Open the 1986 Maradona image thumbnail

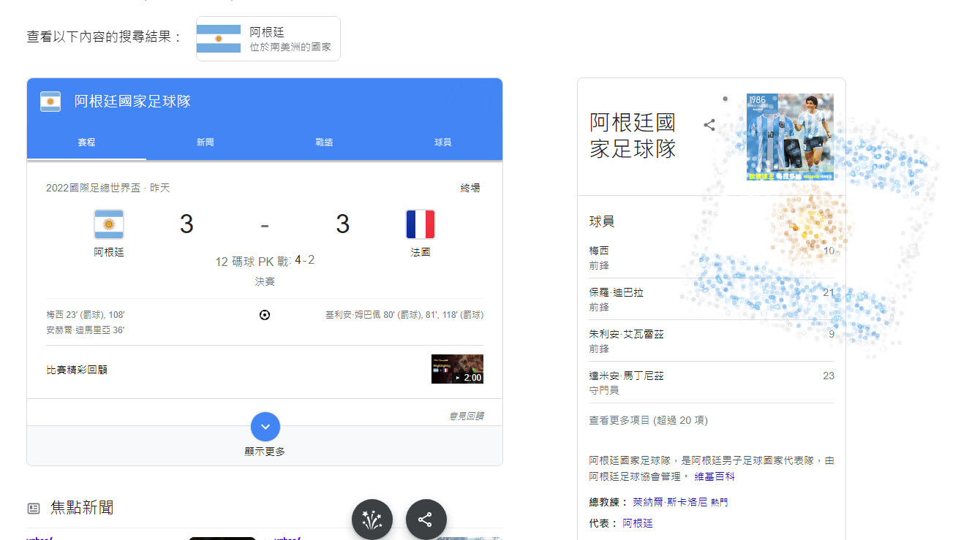coord(790,137)
